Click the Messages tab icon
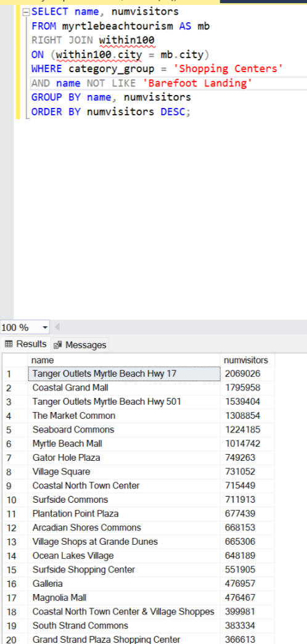This screenshot has height=644, width=307. (x=58, y=345)
